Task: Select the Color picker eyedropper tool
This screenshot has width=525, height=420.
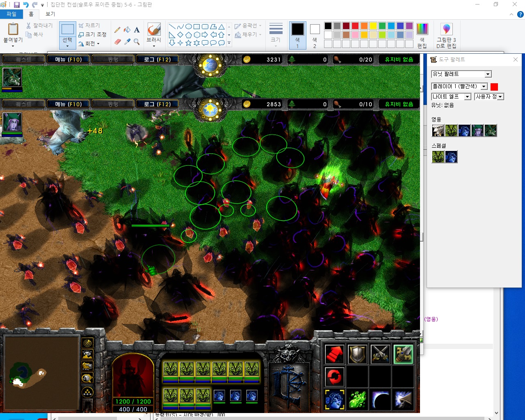Action: 127,41
